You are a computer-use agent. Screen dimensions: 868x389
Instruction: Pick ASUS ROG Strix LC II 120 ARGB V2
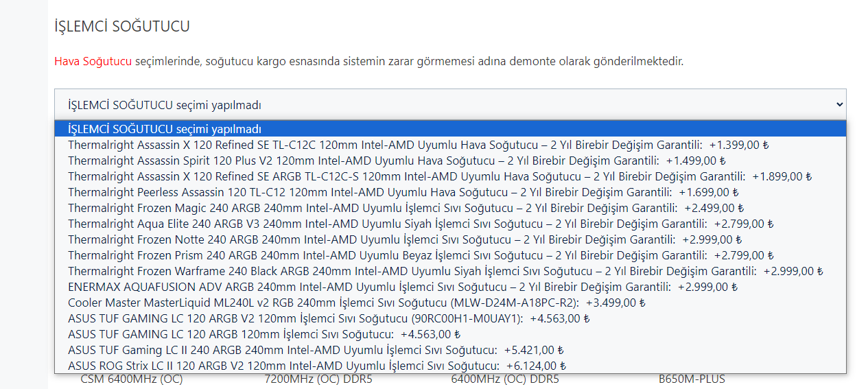317,366
